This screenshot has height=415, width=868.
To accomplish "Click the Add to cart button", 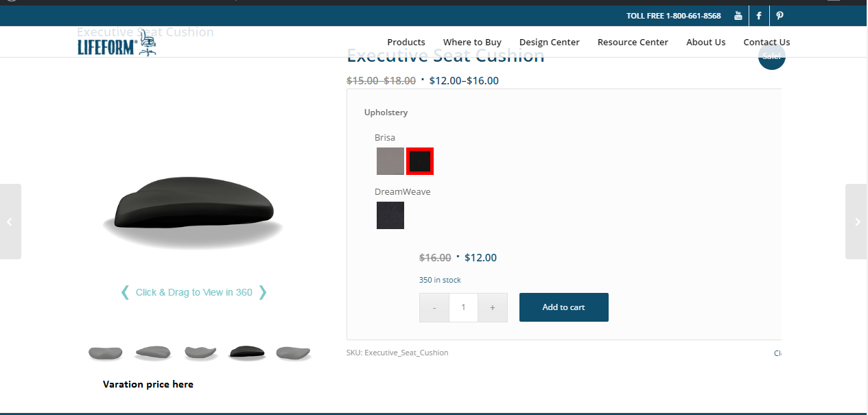I will click(x=563, y=307).
